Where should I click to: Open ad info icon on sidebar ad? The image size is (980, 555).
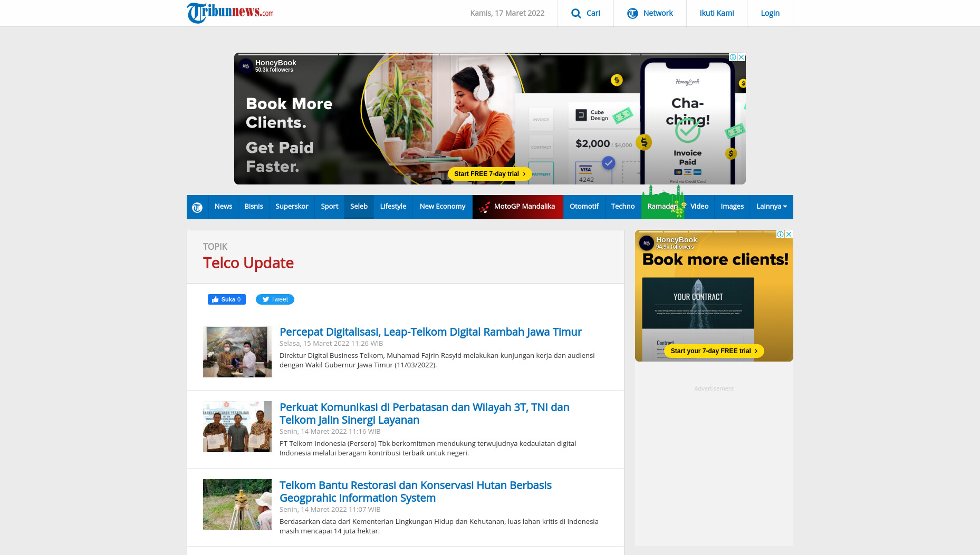(780, 234)
